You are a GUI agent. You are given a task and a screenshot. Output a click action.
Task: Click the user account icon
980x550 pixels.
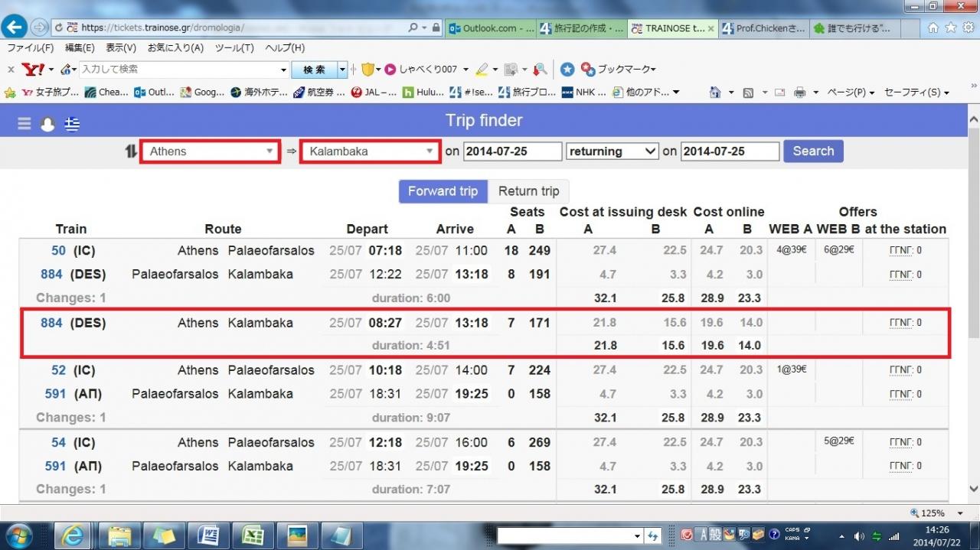click(x=47, y=124)
